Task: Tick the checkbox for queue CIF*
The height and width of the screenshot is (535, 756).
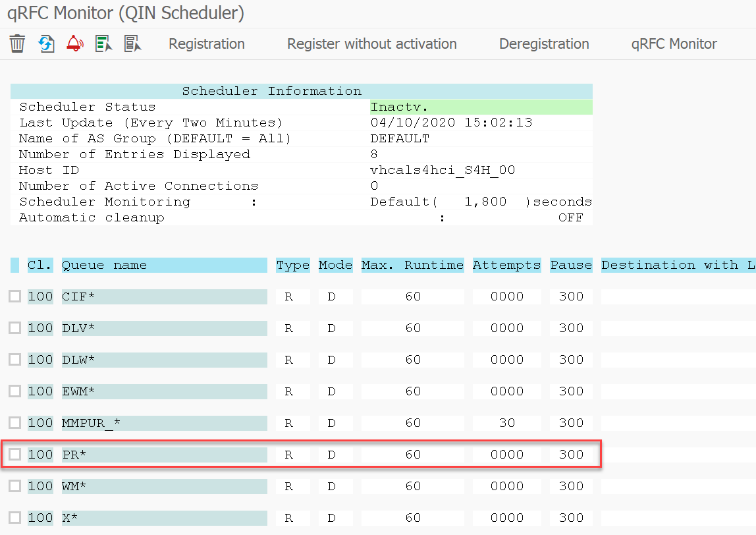Action: click(15, 296)
